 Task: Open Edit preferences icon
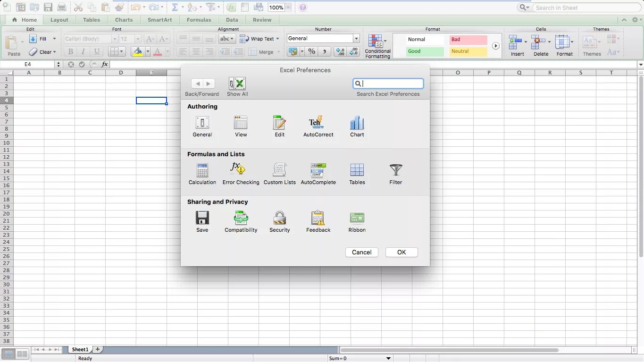click(279, 123)
